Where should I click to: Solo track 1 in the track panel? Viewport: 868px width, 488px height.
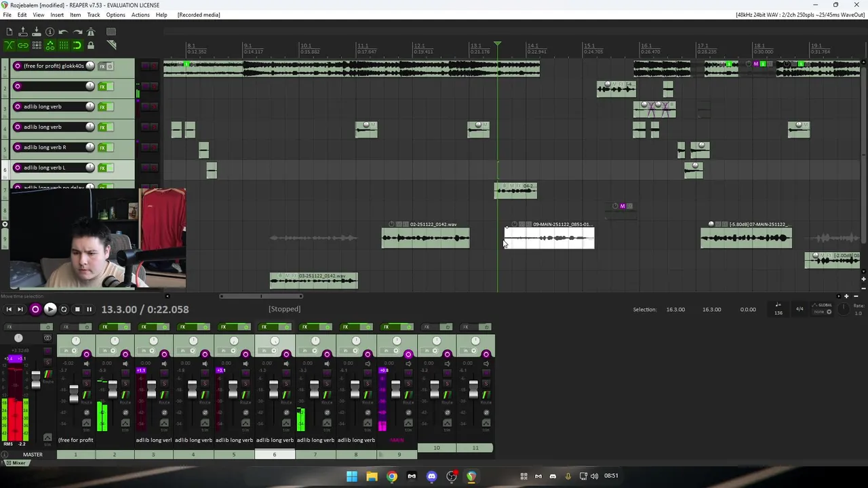(x=154, y=66)
